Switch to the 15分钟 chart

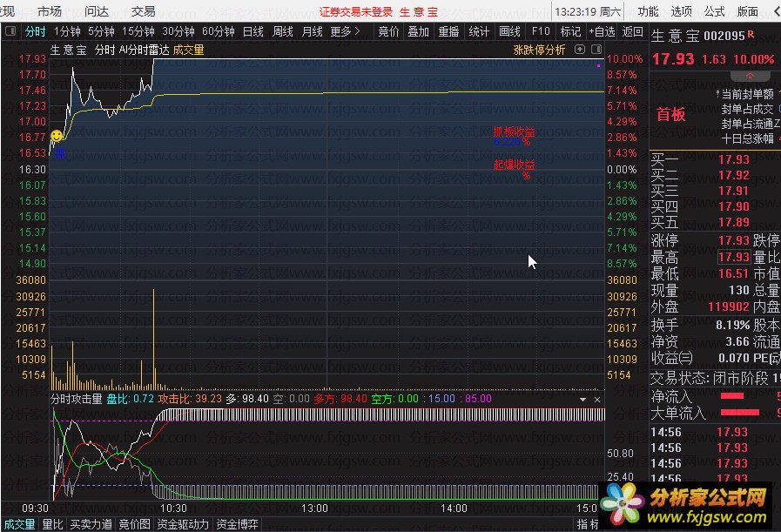[x=138, y=32]
